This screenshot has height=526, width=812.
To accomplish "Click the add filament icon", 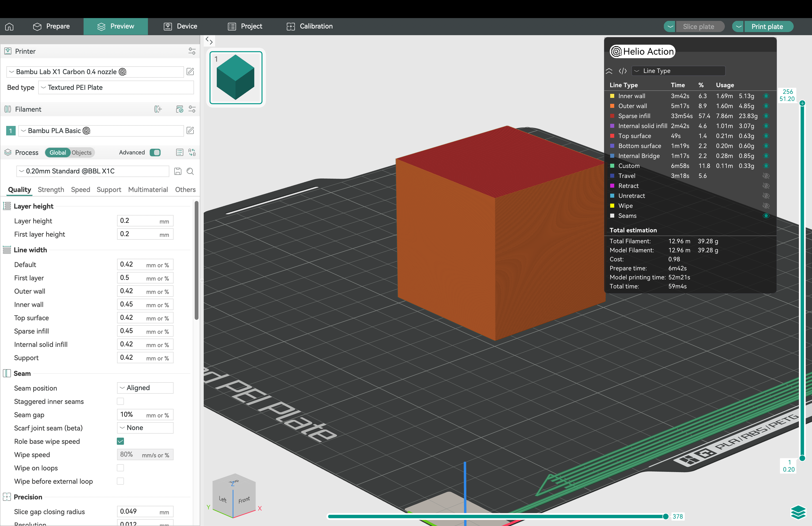I will [x=158, y=109].
